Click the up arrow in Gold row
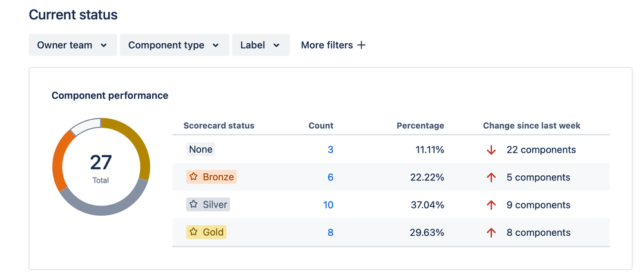Viewport: 644px width, 277px height. [x=491, y=233]
